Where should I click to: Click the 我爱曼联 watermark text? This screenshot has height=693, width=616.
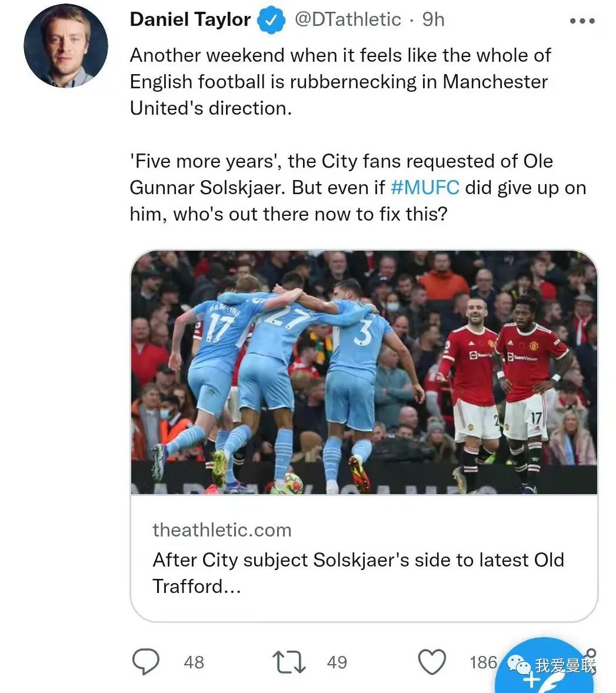click(x=565, y=665)
